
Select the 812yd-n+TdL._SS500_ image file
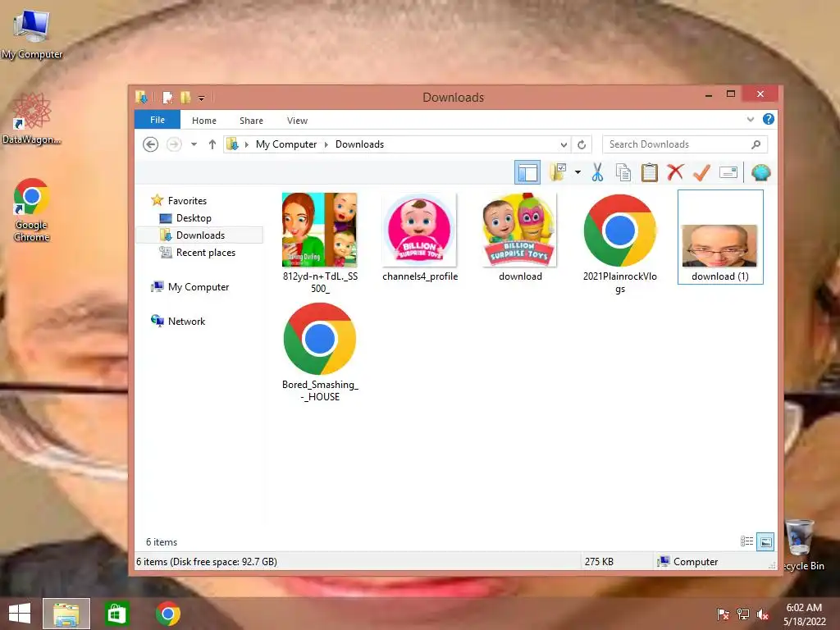pyautogui.click(x=320, y=243)
